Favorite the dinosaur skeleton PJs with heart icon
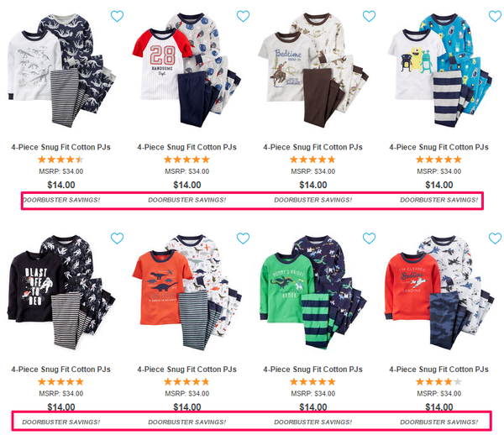 tap(117, 16)
